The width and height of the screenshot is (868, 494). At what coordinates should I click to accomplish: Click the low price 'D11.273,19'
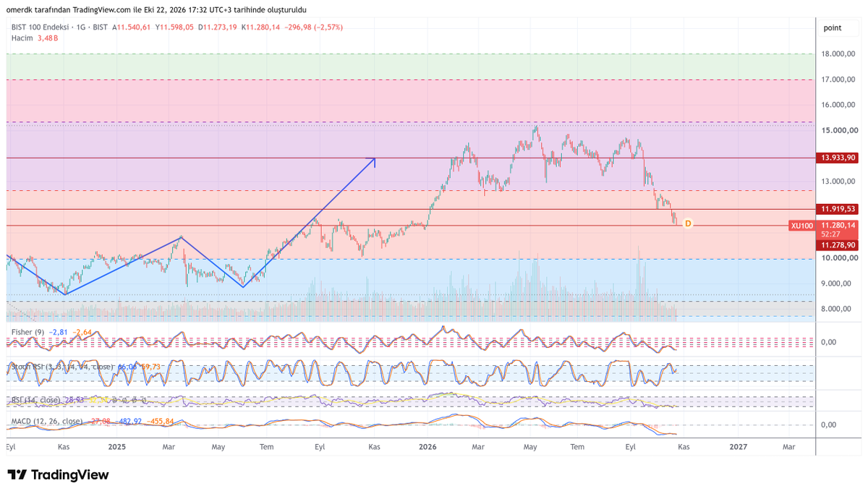pos(218,27)
